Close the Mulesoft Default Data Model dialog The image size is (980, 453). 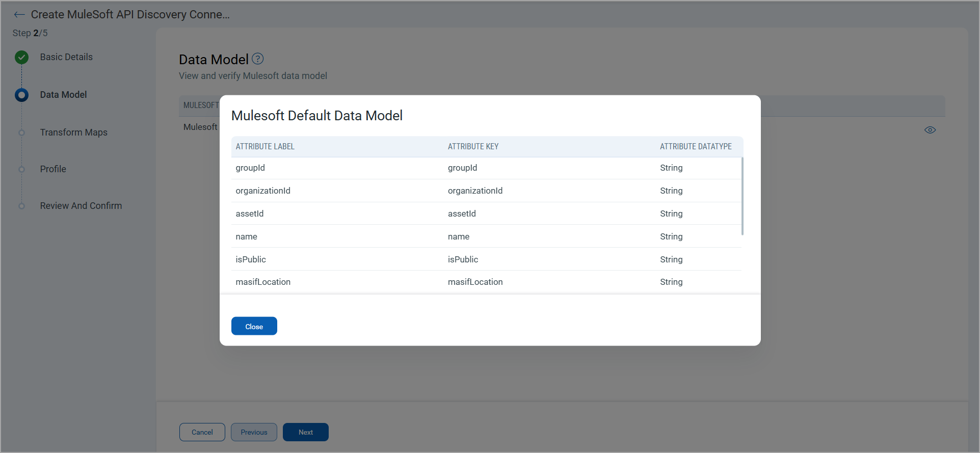(x=254, y=326)
